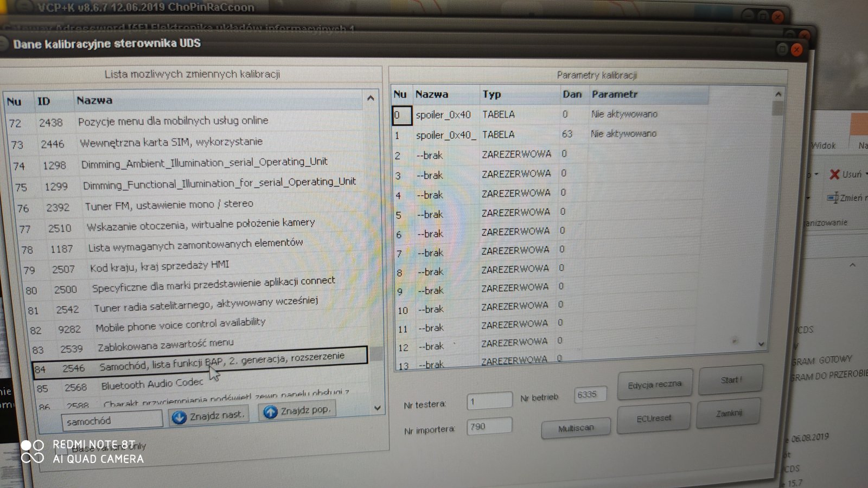868x488 pixels.
Task: Click the Nazwa header in left list
Action: click(94, 100)
